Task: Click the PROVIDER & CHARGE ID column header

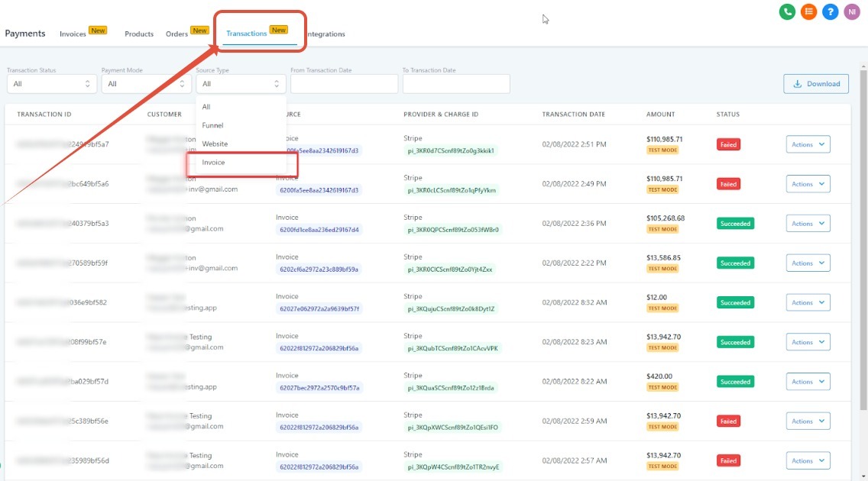Action: coord(441,115)
